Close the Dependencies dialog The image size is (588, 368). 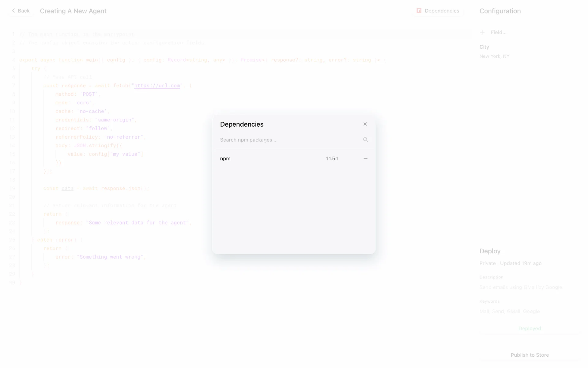click(365, 124)
